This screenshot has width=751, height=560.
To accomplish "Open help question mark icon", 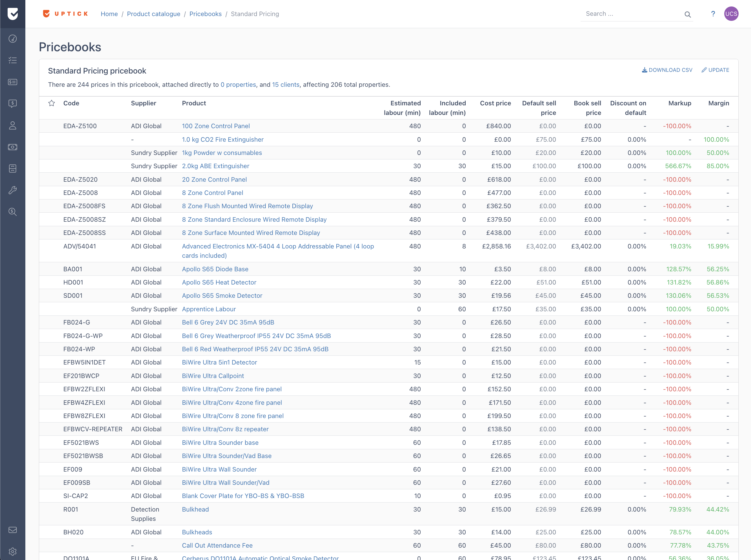I will [x=713, y=14].
